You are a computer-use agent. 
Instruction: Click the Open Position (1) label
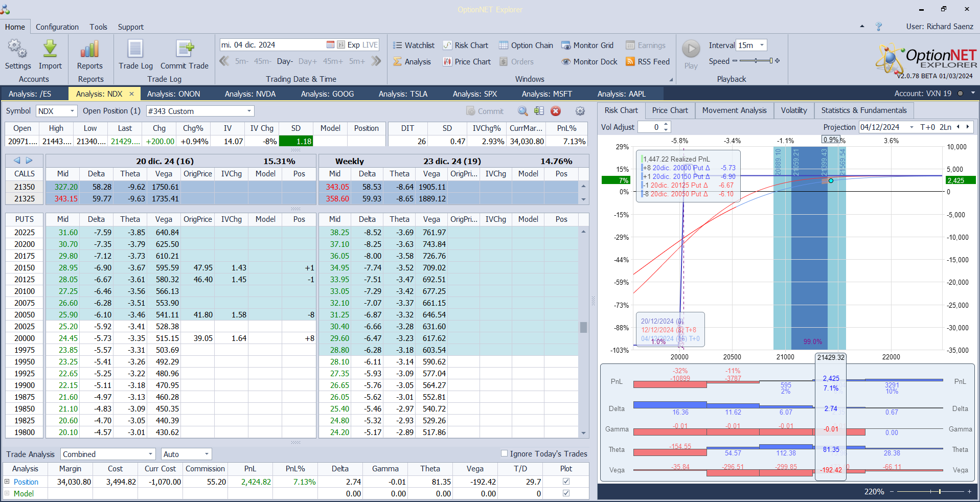[111, 111]
